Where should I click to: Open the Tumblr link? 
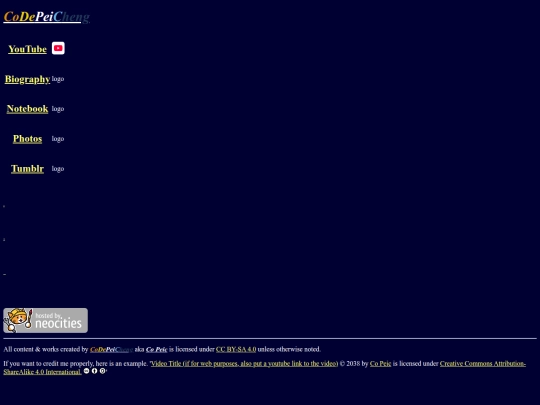tap(28, 169)
